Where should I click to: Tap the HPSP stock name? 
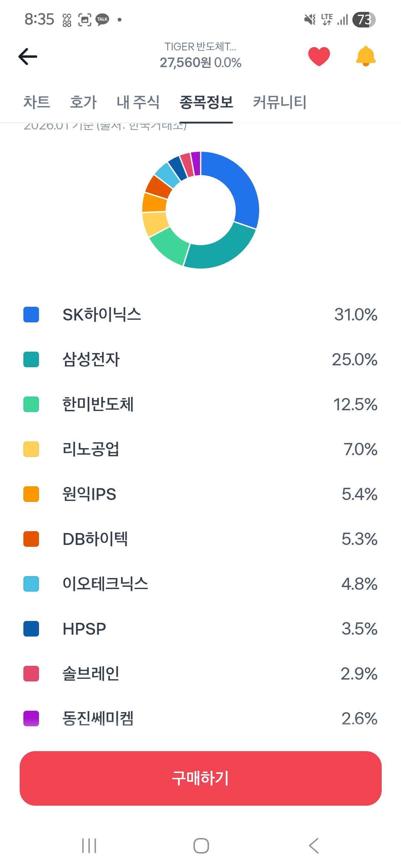coord(84,629)
